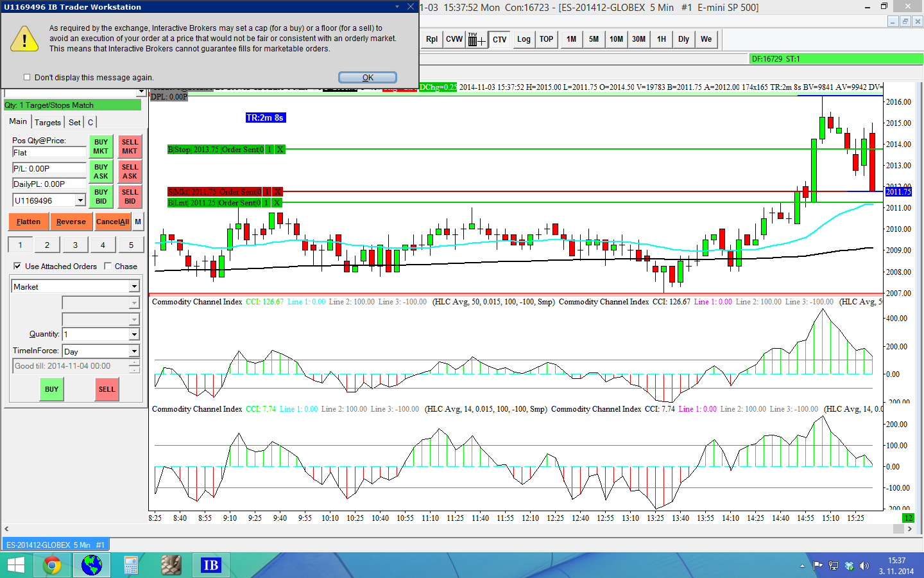Open the Action Center flag icon
The image size is (924, 578).
[817, 566]
